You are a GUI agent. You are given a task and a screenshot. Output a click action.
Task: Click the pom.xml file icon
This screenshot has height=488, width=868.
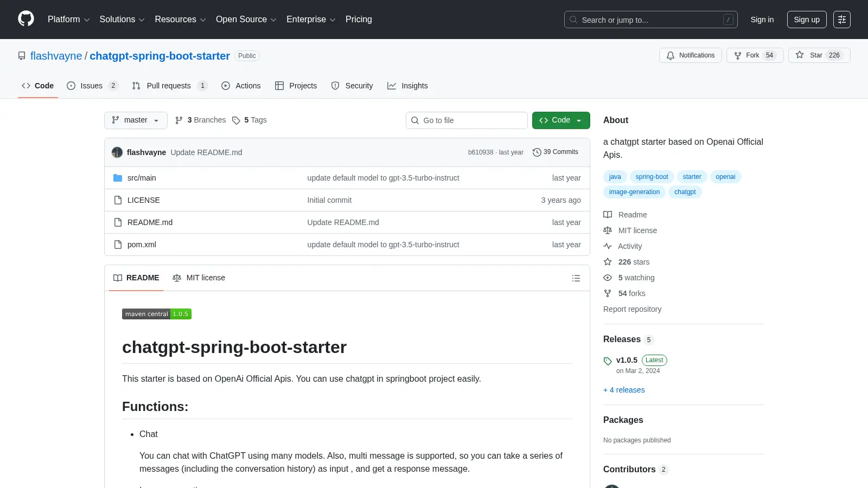[118, 245]
